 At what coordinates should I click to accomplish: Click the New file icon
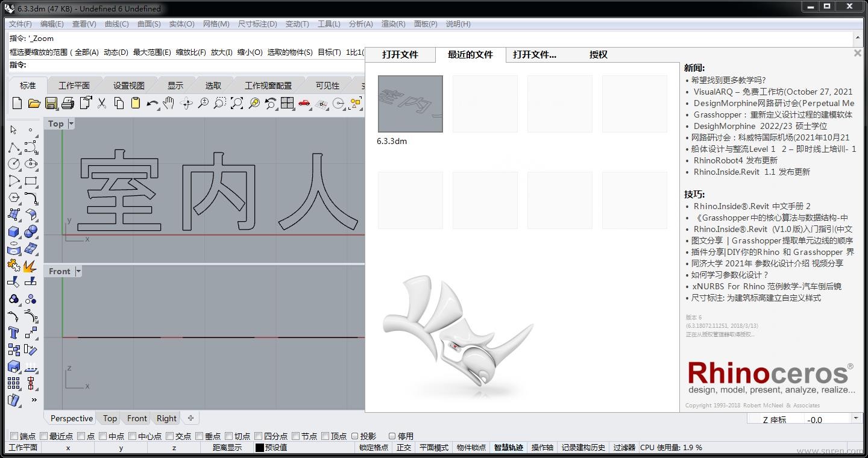17,104
